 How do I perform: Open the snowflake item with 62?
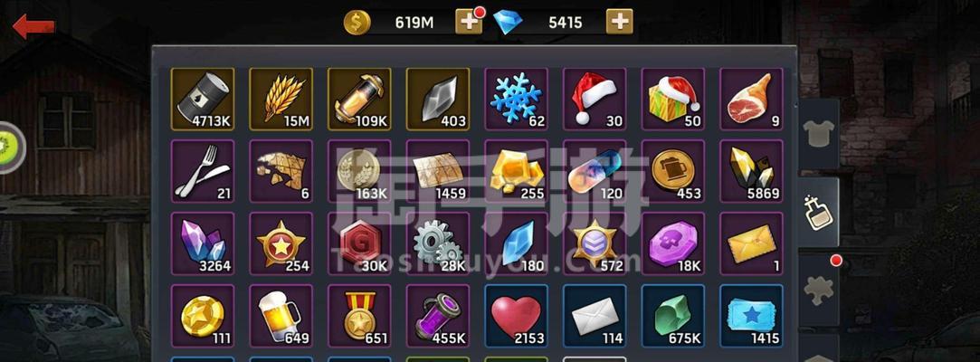(x=517, y=99)
